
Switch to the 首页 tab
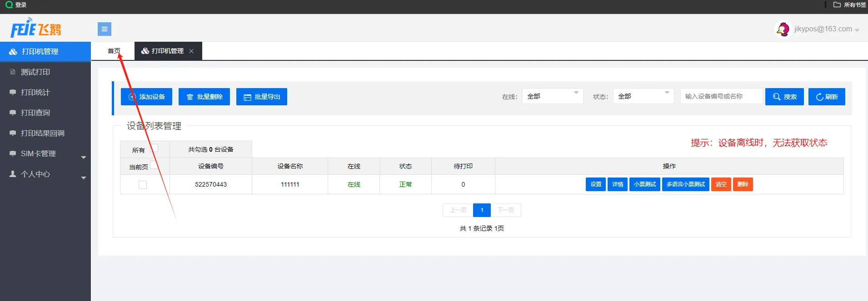pos(114,51)
